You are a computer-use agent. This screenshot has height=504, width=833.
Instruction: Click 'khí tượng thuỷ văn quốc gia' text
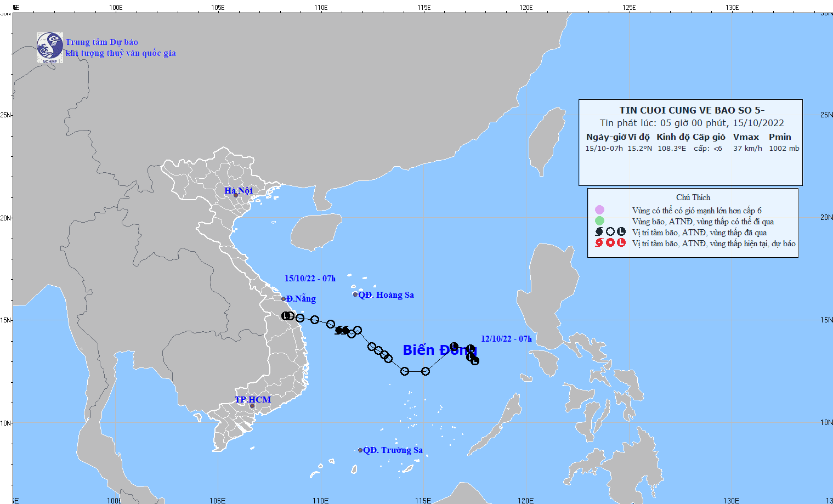click(x=121, y=53)
